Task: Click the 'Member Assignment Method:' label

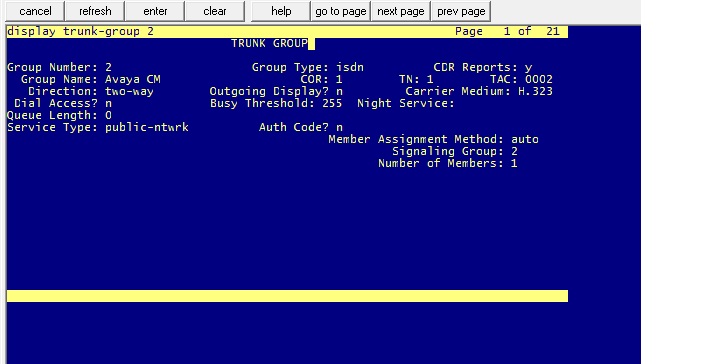Action: tap(416, 139)
